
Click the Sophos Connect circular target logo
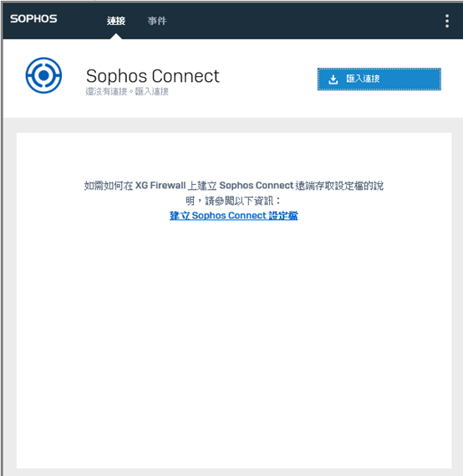43,75
